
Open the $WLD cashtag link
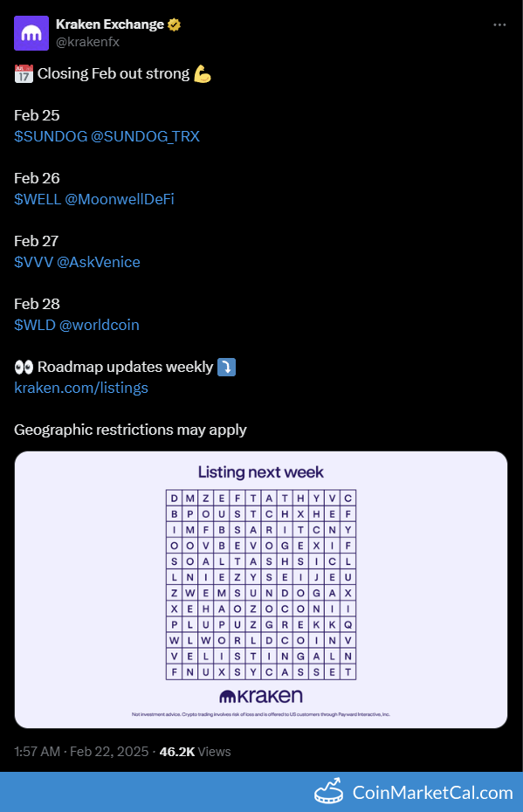pos(35,325)
